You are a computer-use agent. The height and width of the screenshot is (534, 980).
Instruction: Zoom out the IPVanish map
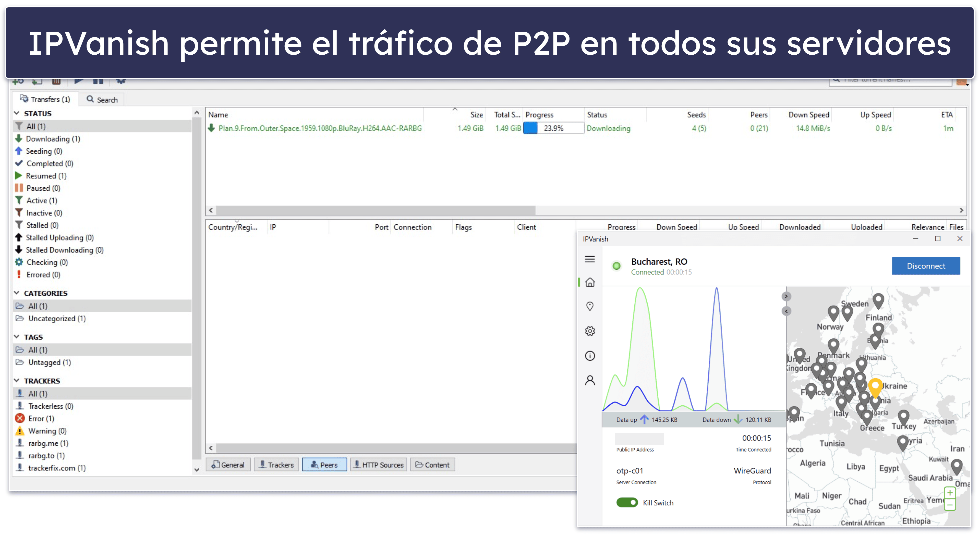950,505
